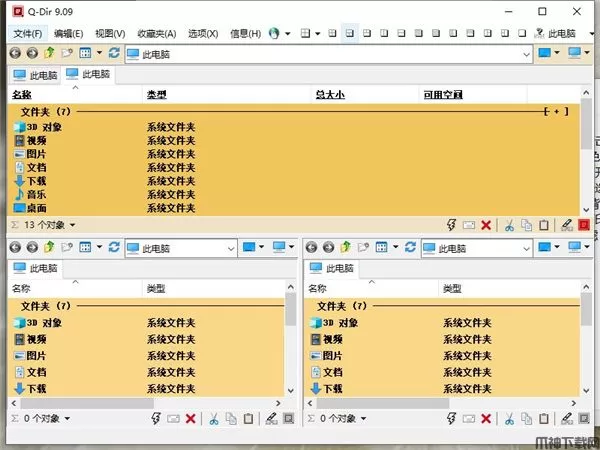Image resolution: width=600 pixels, height=450 pixels.
Task: Collapse the 文件夹 (7) group in top pane
Action: [46, 112]
